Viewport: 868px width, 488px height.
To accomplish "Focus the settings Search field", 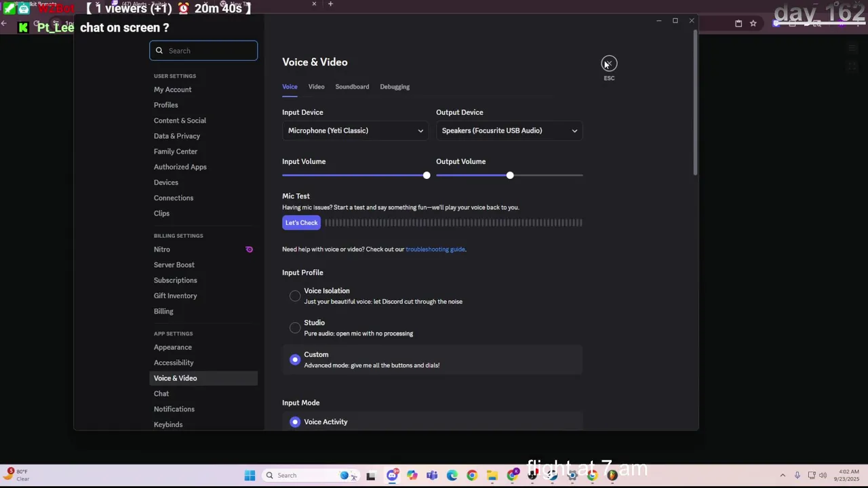I will (203, 51).
